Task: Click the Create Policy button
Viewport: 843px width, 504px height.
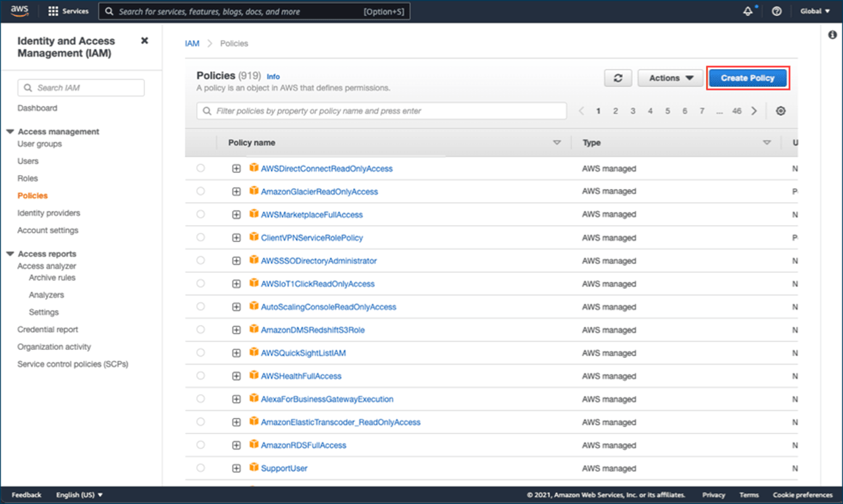Action: coord(748,78)
